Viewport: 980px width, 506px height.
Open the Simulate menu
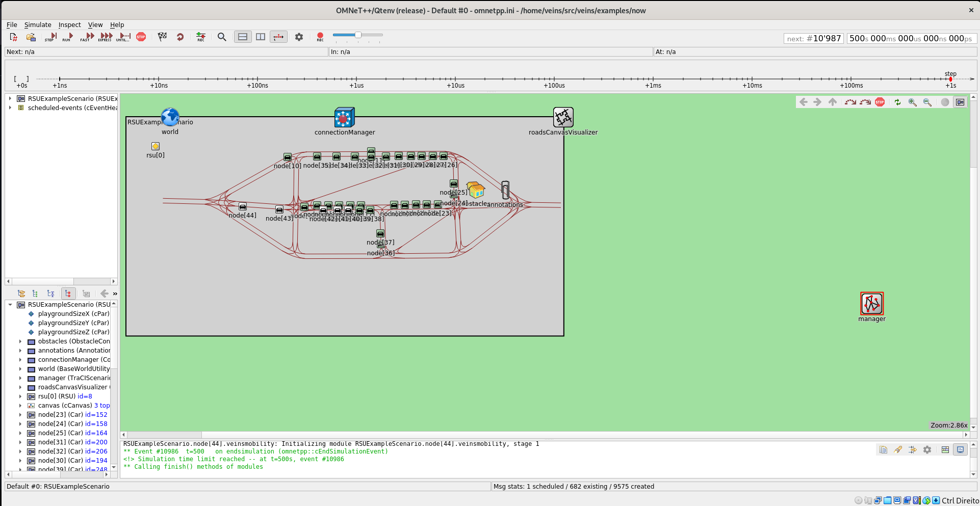[38, 24]
